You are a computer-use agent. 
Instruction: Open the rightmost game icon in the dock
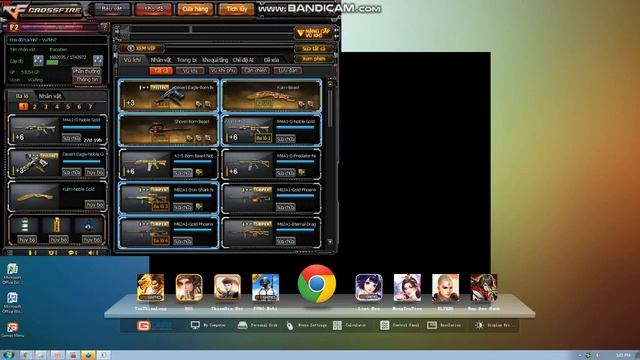(484, 288)
